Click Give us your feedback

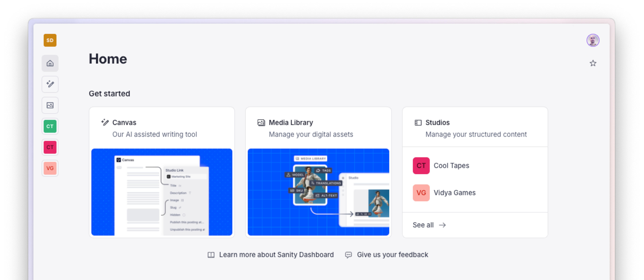click(392, 255)
